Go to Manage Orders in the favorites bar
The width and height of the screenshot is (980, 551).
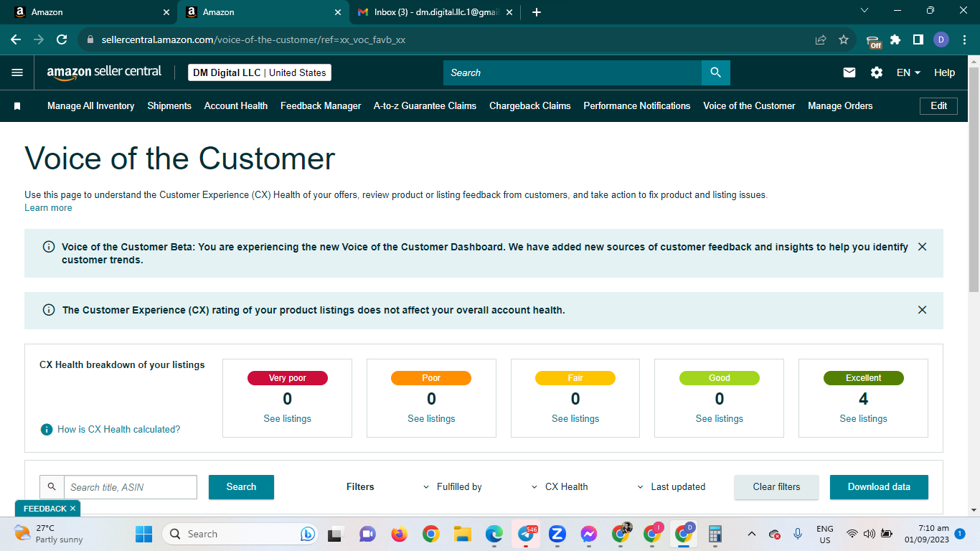tap(840, 106)
